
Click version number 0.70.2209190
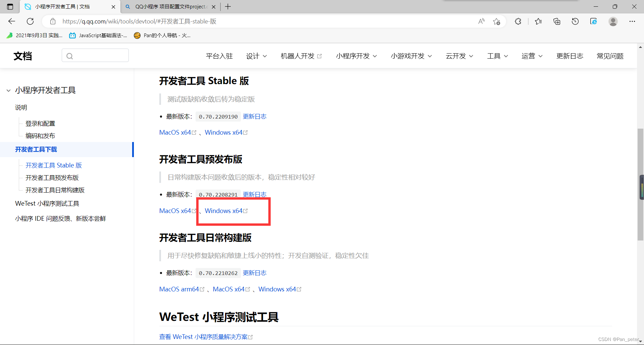(218, 117)
